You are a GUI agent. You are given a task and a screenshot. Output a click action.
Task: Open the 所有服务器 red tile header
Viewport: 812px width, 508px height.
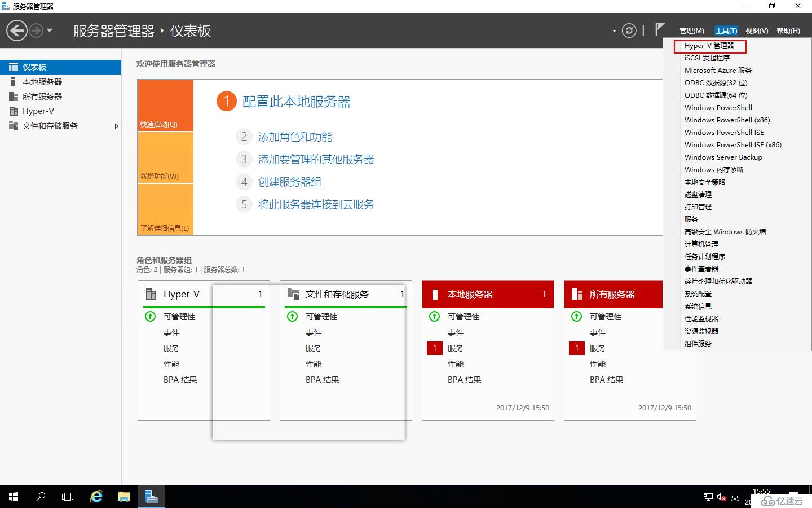click(614, 294)
